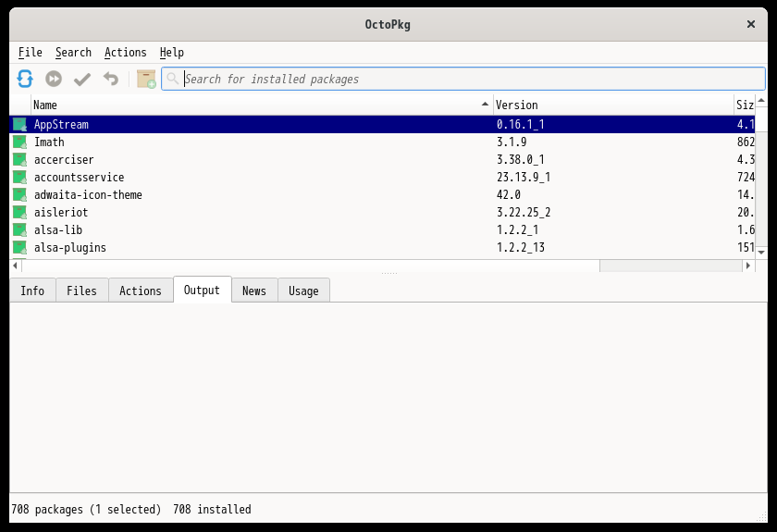Click the alsa-lib package status icon
Image resolution: width=777 pixels, height=532 pixels.
[x=19, y=230]
